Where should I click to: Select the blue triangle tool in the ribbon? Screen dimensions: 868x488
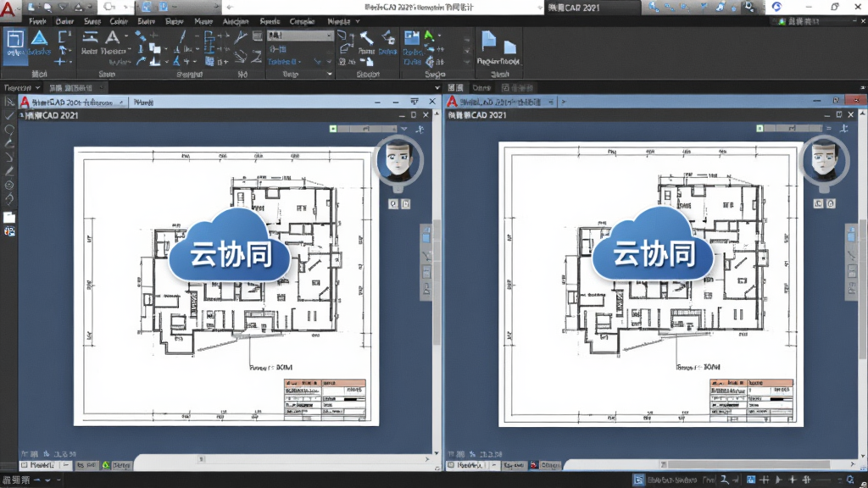pos(39,38)
